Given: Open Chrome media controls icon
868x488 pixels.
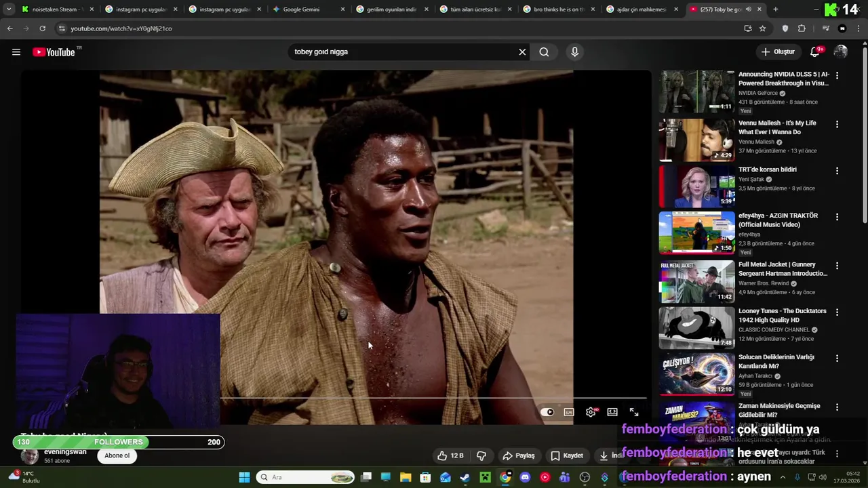Looking at the screenshot, I should tap(825, 28).
